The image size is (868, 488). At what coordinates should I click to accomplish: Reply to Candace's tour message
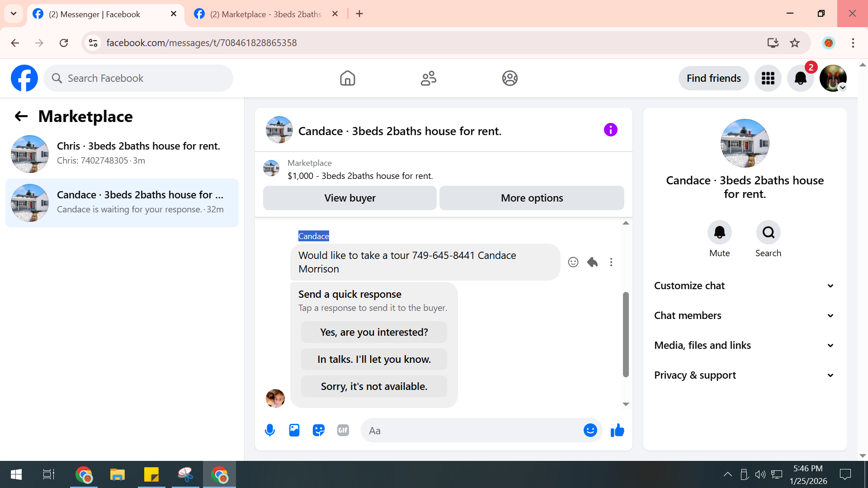point(592,262)
